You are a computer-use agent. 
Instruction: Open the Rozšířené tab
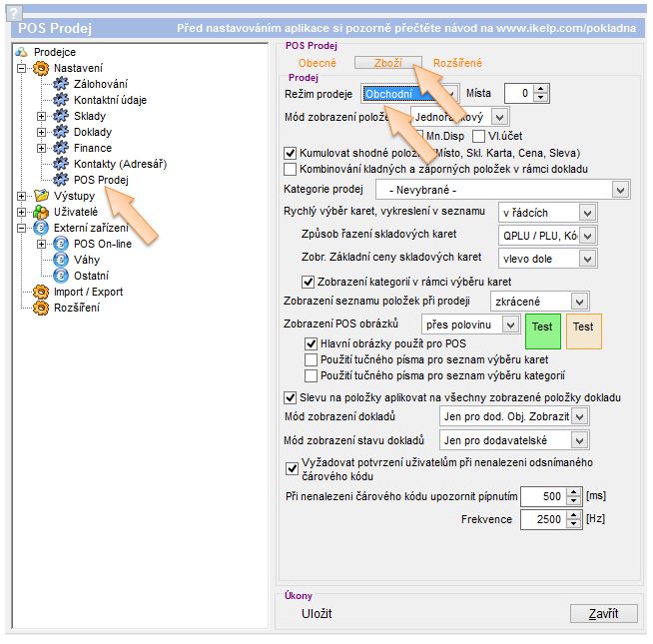(x=459, y=63)
